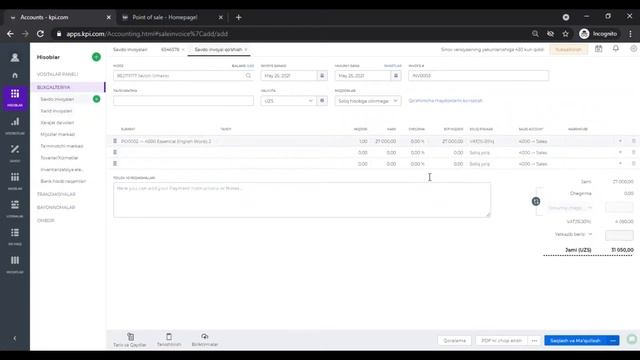
Task: Open a new browser tab
Action: 239,18
